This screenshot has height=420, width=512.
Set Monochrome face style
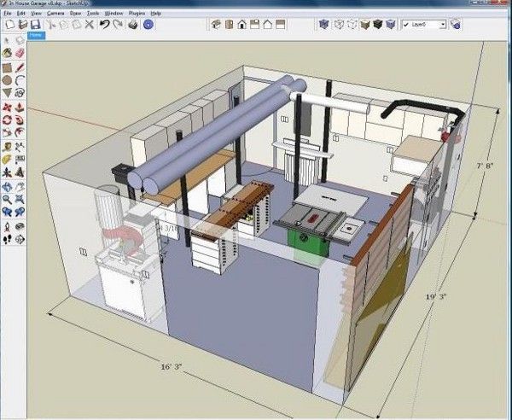click(x=391, y=25)
